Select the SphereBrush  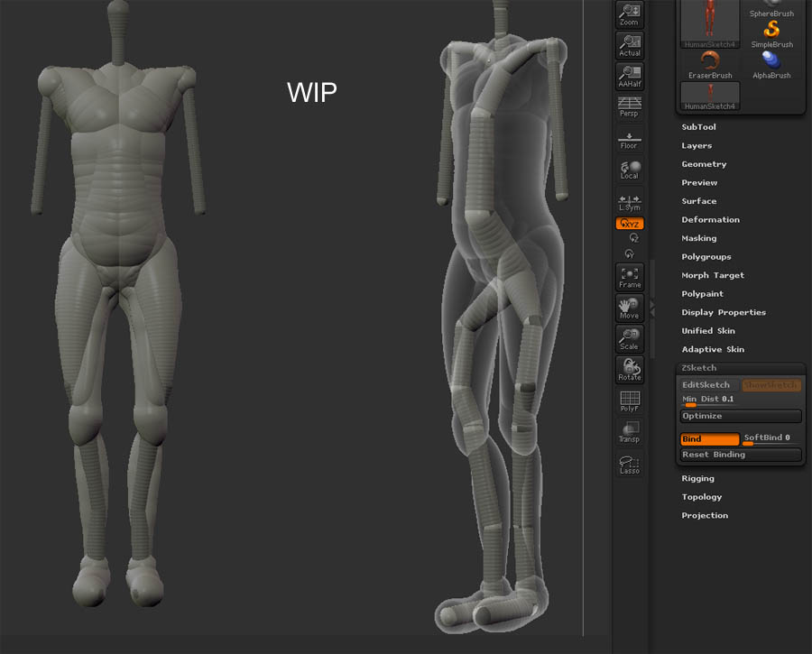771,7
